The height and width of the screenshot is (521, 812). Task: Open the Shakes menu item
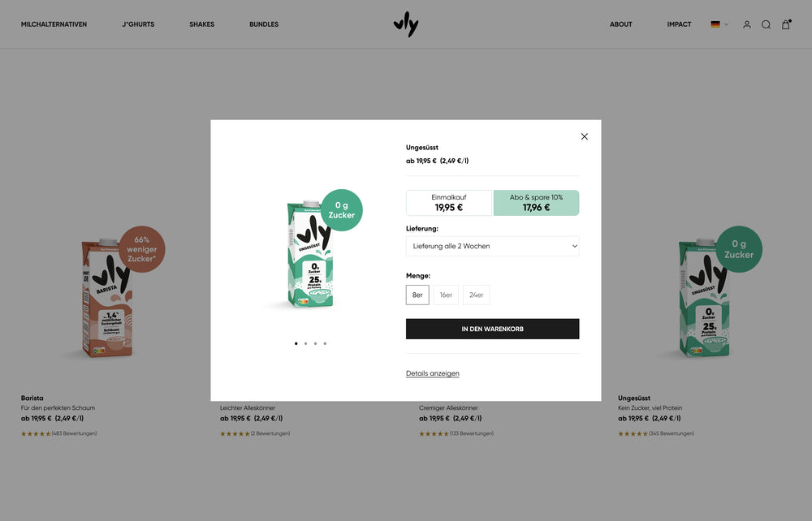click(201, 24)
